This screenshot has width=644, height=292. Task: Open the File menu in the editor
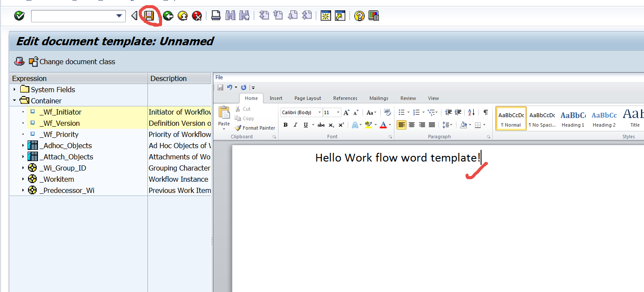point(219,77)
